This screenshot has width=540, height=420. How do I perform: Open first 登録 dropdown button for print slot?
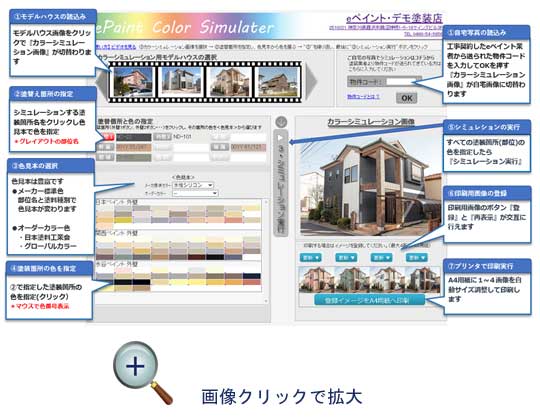tap(311, 258)
